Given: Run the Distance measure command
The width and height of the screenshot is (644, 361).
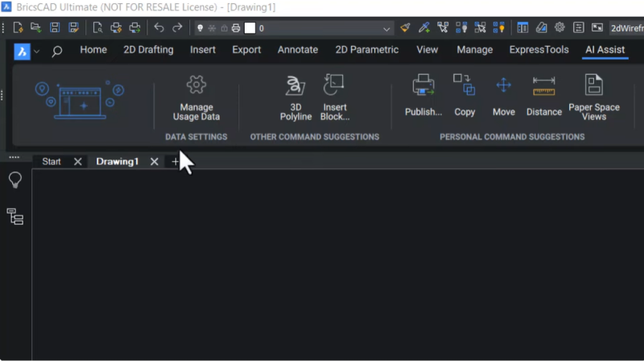Looking at the screenshot, I should (x=544, y=95).
